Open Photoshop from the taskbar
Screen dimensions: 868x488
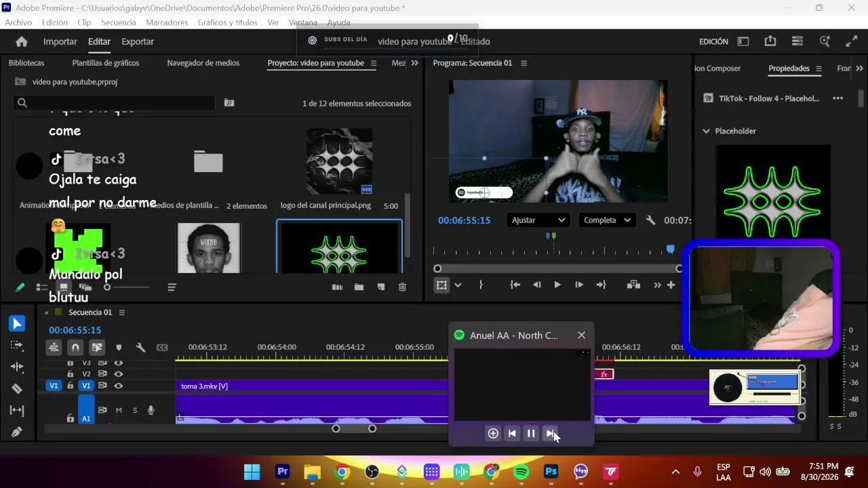coord(551,472)
